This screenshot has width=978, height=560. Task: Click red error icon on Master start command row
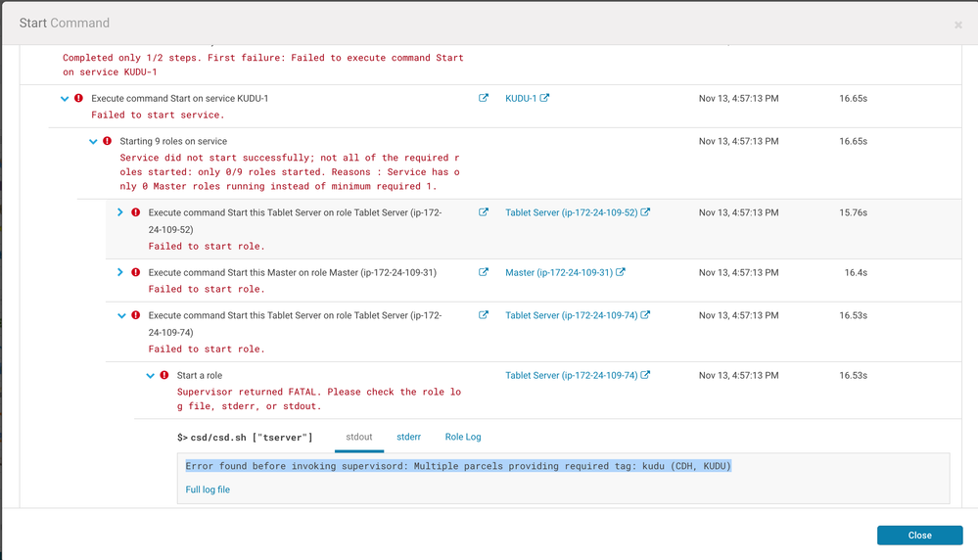click(x=136, y=272)
